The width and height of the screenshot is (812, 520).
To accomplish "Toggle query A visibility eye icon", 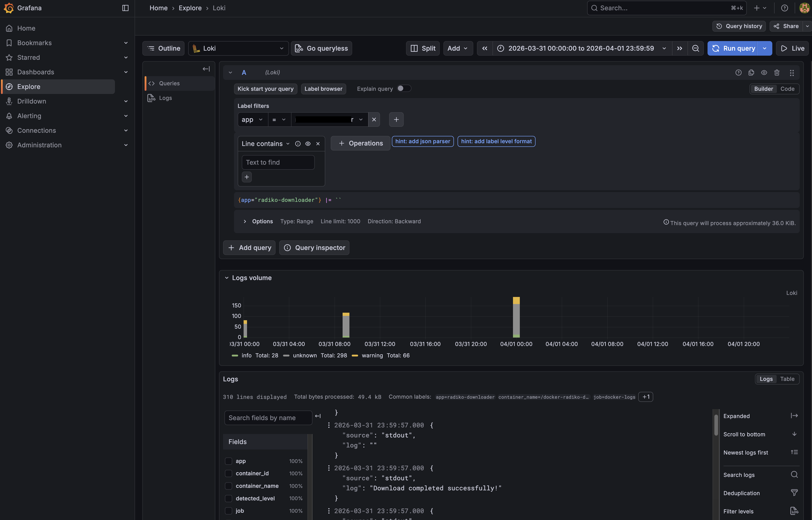I will (764, 73).
